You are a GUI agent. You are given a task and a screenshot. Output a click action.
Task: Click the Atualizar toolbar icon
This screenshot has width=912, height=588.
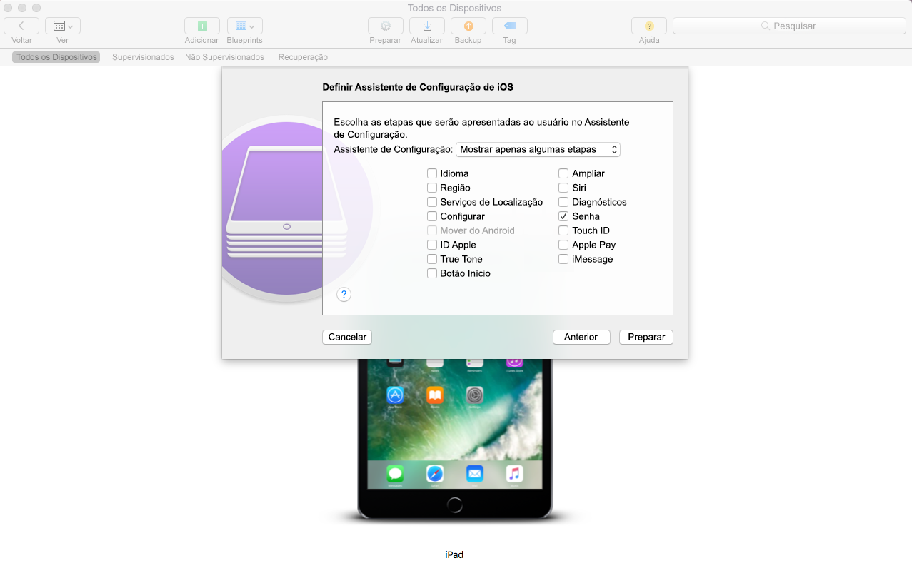[x=427, y=26]
